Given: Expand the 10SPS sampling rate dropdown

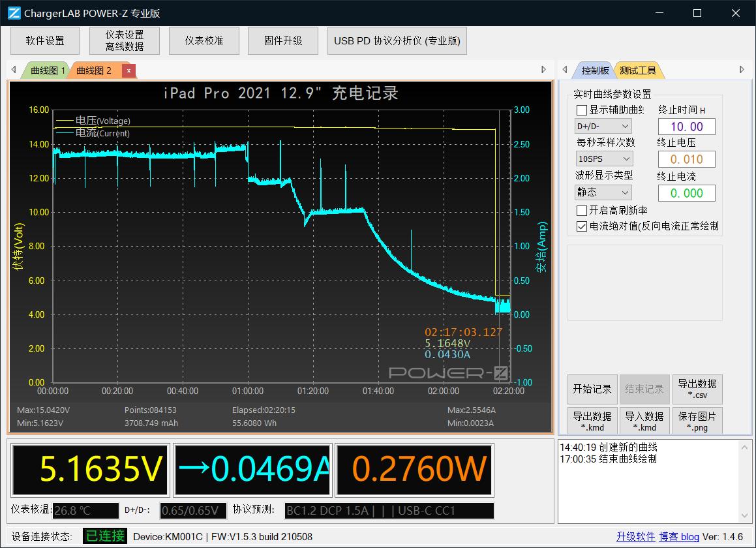Looking at the screenshot, I should (x=603, y=159).
